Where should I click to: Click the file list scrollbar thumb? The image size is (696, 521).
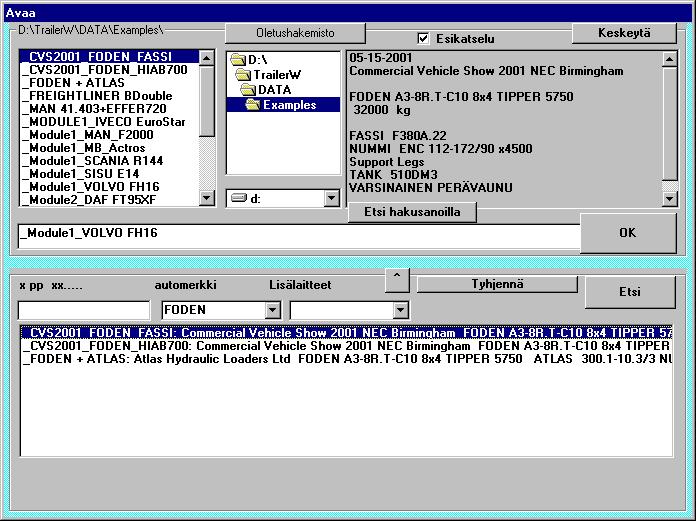coord(207,101)
